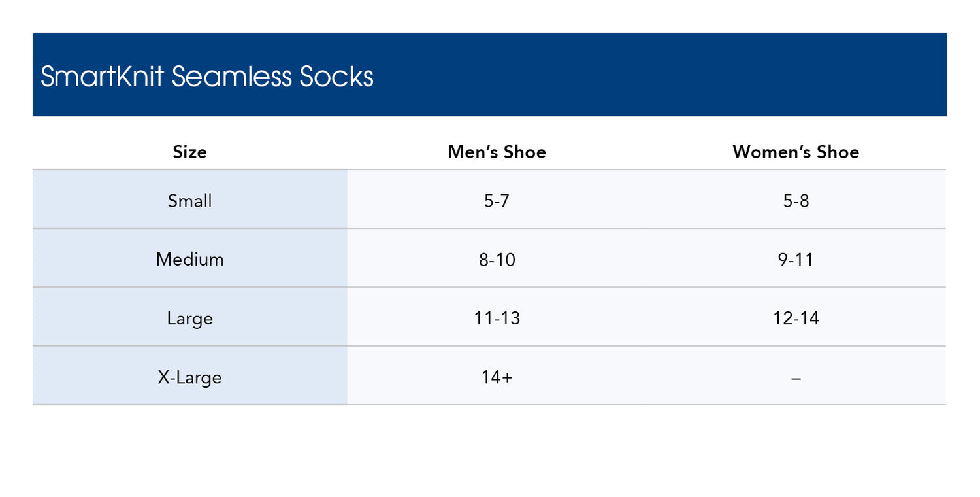The width and height of the screenshot is (980, 497).
Task: Select the men's 8-10 shoe range cell
Action: pos(497,260)
